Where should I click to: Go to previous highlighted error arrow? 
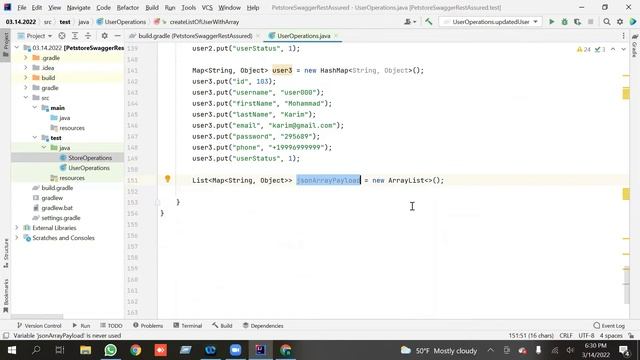pos(613,49)
